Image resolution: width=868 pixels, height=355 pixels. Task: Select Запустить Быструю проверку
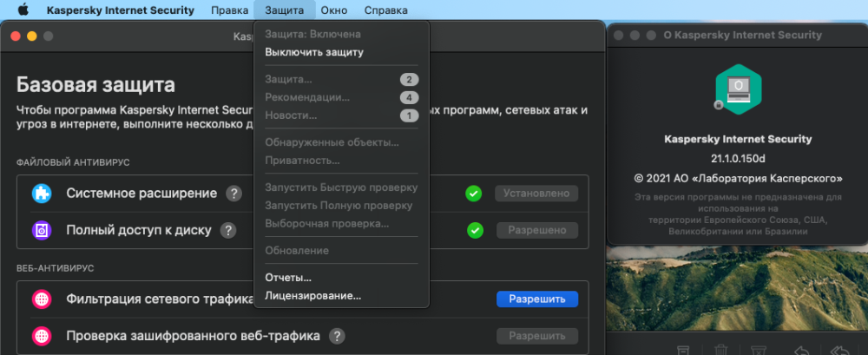(341, 187)
